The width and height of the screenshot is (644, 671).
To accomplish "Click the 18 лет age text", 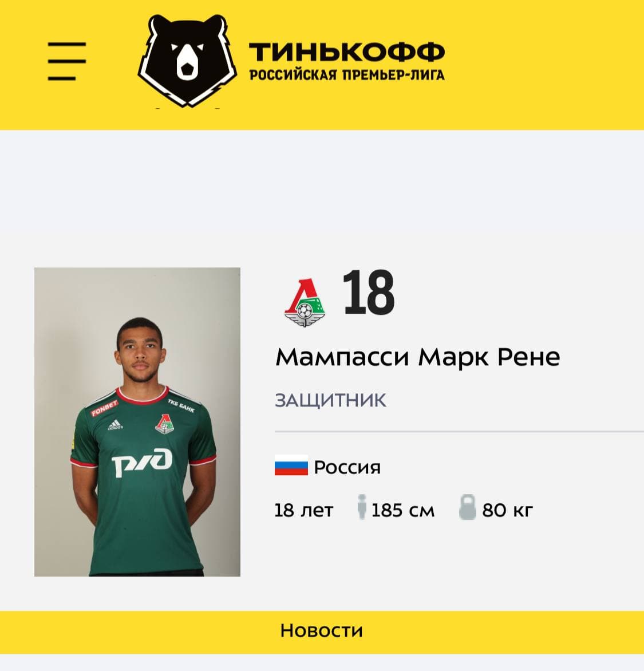I will (303, 510).
